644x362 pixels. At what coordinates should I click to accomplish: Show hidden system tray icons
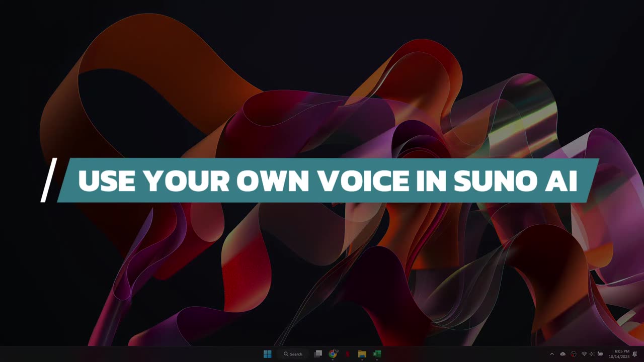click(x=552, y=354)
